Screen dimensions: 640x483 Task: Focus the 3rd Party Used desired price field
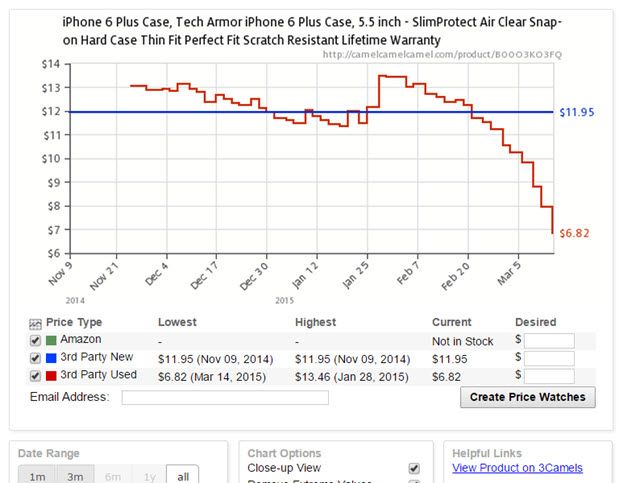(x=549, y=376)
